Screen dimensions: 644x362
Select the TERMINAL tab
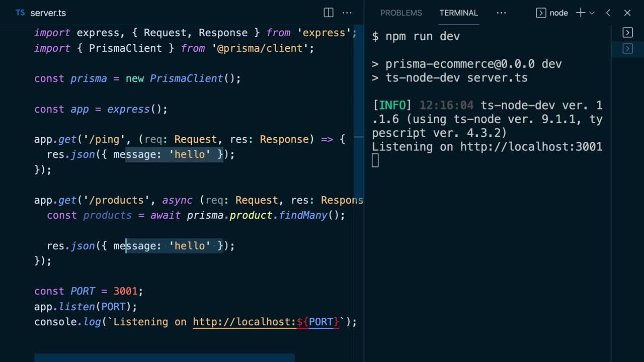pyautogui.click(x=458, y=13)
